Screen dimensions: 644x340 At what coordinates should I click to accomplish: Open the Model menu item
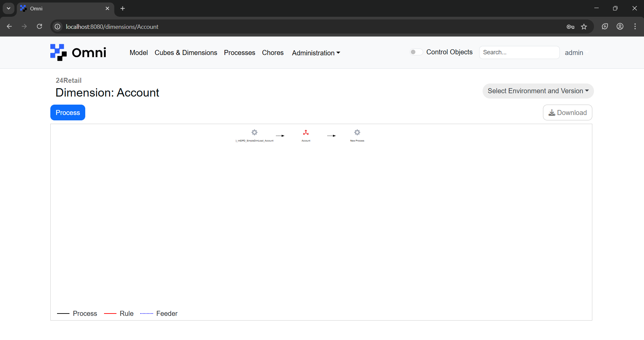tap(139, 53)
